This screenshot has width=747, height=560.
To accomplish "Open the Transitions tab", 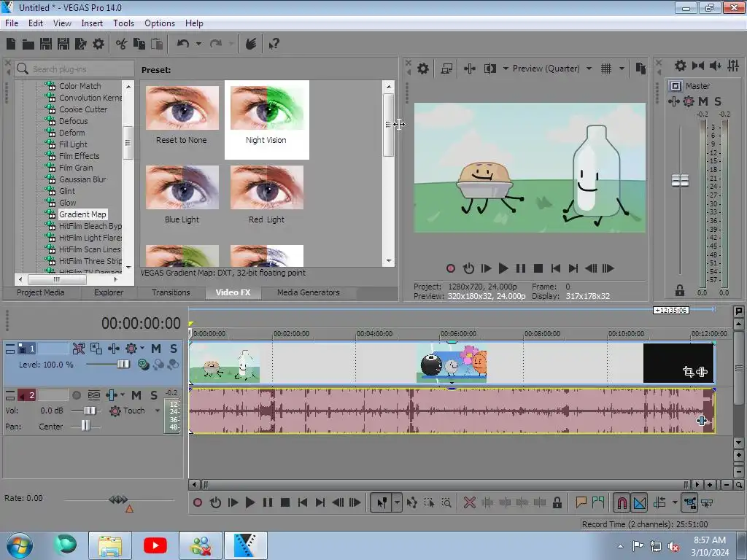I will point(171,292).
